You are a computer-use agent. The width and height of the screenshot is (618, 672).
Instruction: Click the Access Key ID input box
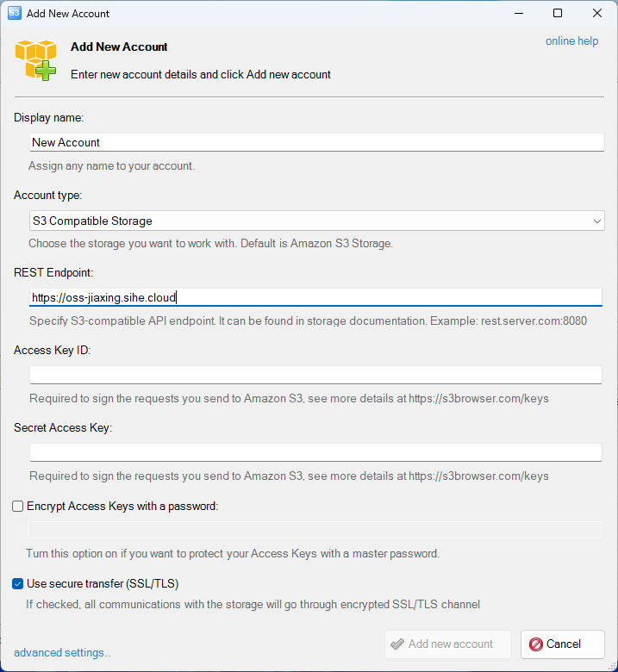[315, 375]
